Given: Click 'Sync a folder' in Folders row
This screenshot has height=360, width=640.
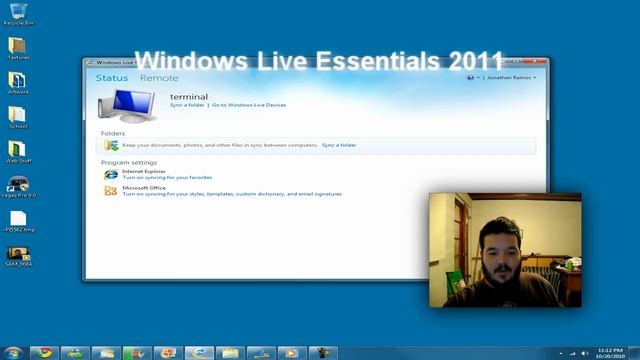Looking at the screenshot, I should [x=339, y=145].
